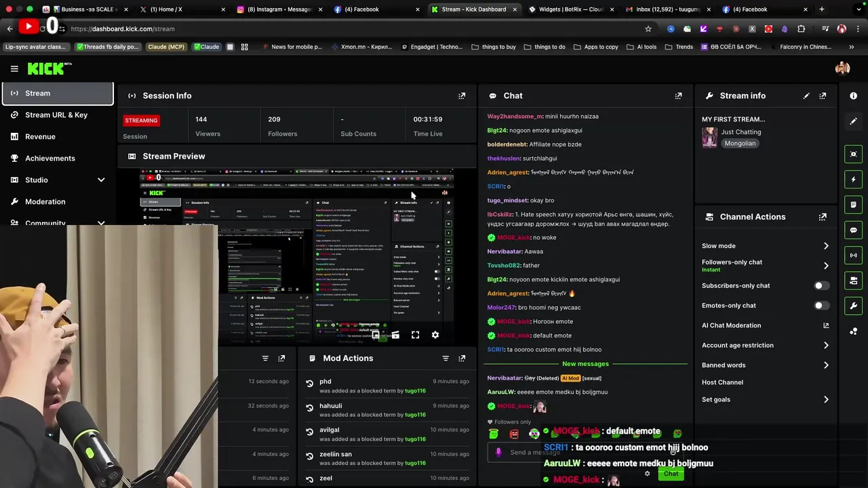Image resolution: width=868 pixels, height=488 pixels.
Task: Pop out the Session Info panel
Action: pos(462,96)
